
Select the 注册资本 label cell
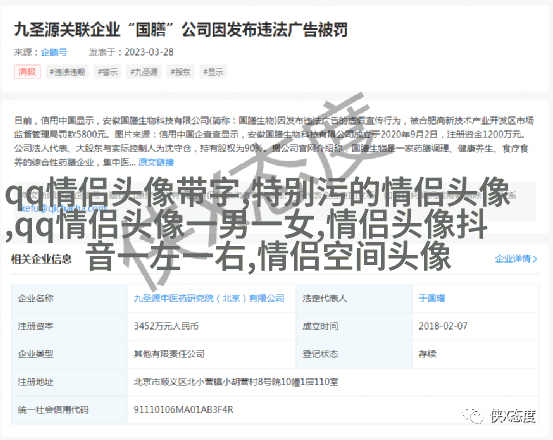[69, 326]
